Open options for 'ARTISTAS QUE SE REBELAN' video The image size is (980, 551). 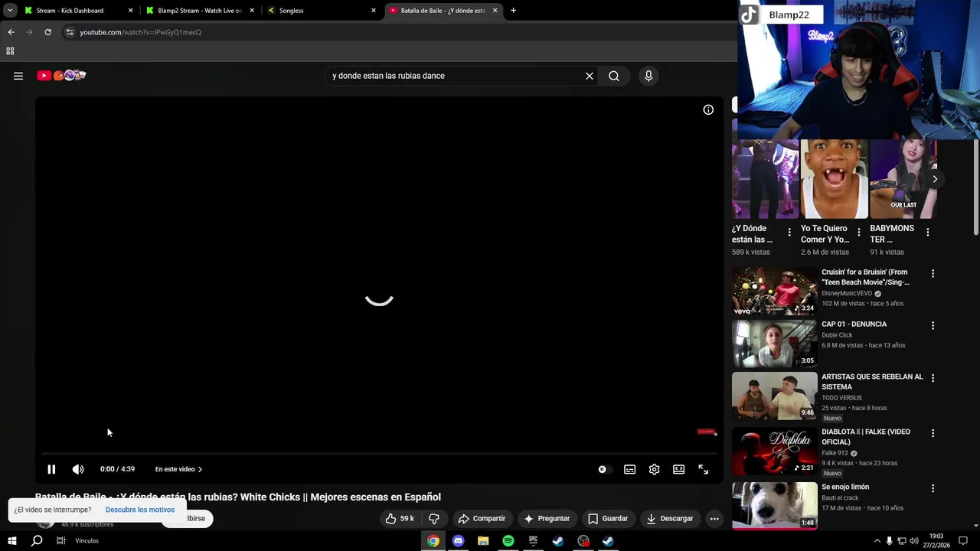(933, 378)
